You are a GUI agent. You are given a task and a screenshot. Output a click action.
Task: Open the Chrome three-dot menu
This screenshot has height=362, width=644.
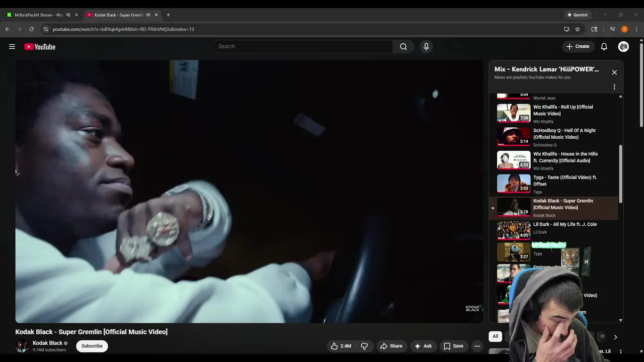point(636,29)
